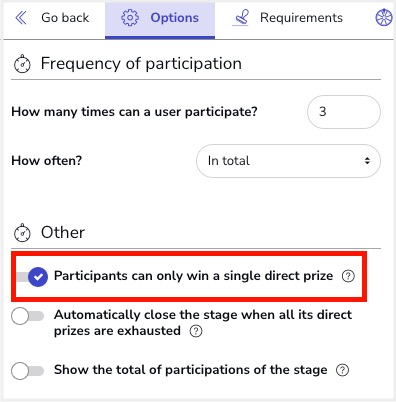The height and width of the screenshot is (402, 396).
Task: Click the double-chevron Go back icon
Action: pyautogui.click(x=21, y=18)
